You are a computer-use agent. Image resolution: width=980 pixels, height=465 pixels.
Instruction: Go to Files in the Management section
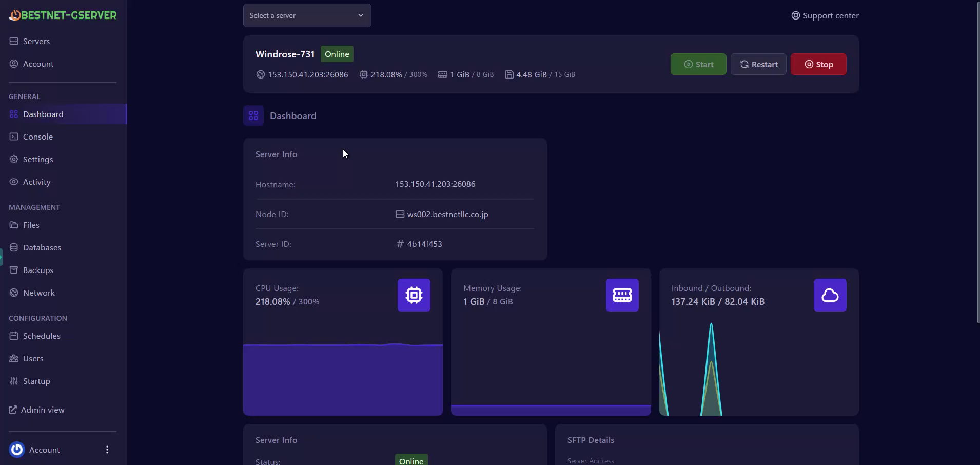(x=31, y=225)
